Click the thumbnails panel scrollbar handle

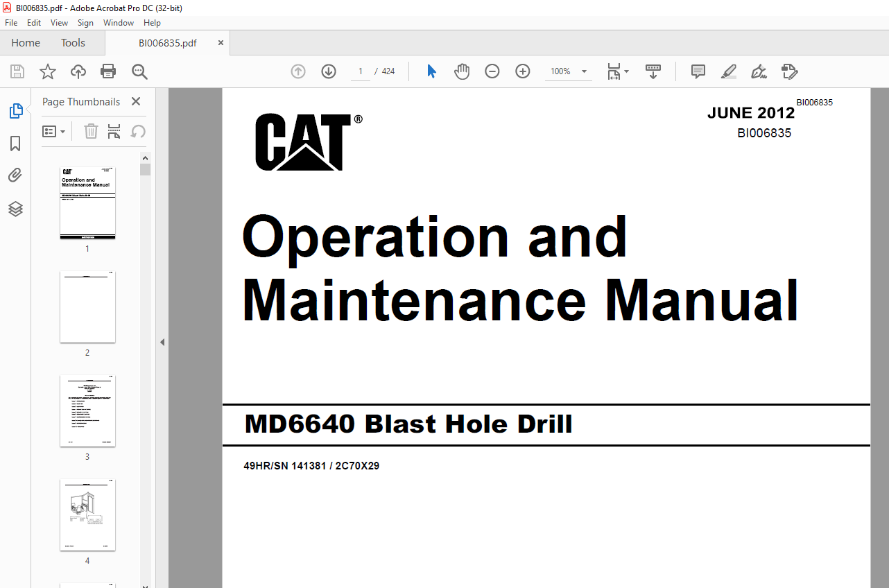tap(145, 169)
